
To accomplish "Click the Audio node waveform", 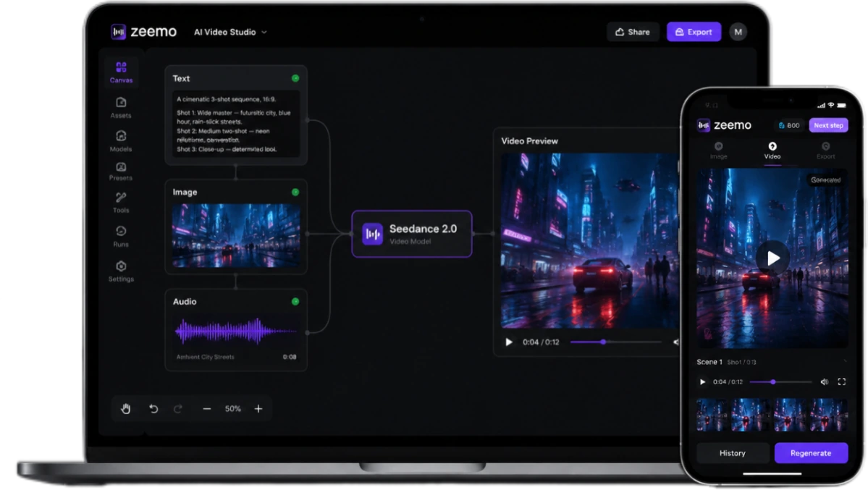I will pyautogui.click(x=236, y=331).
